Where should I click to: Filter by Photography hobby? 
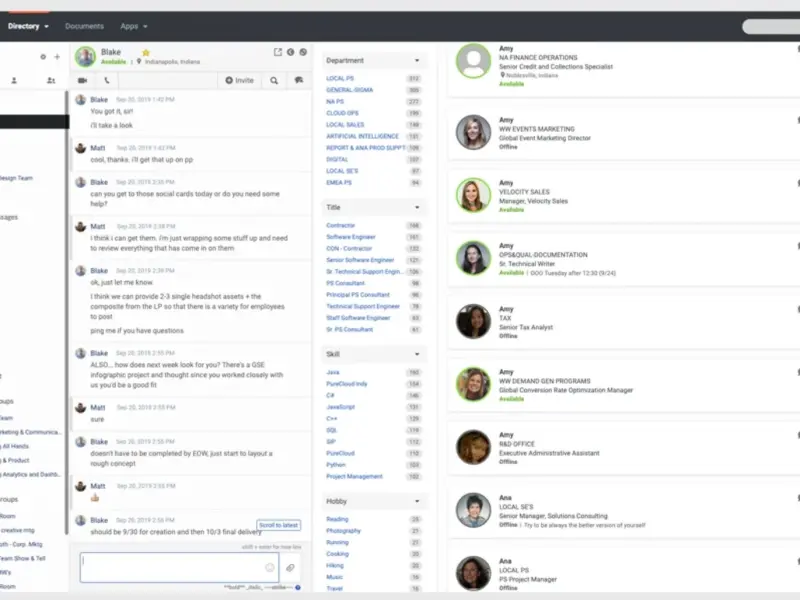[x=343, y=531]
